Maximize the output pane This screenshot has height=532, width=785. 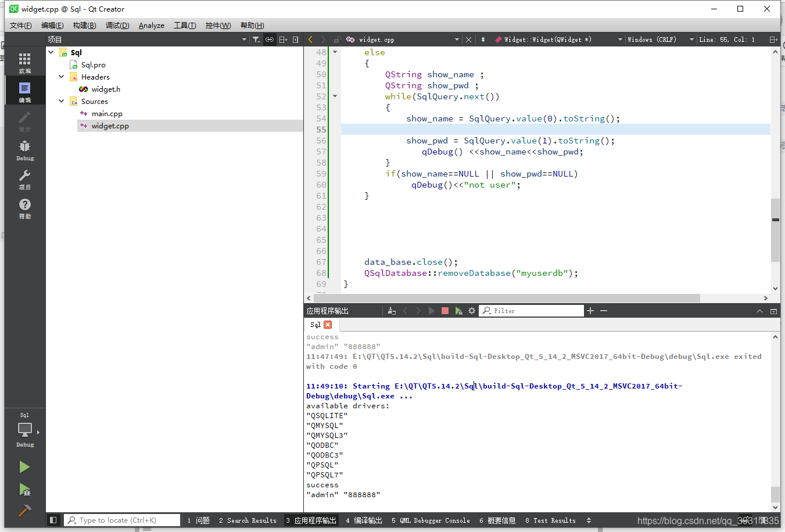[773, 311]
